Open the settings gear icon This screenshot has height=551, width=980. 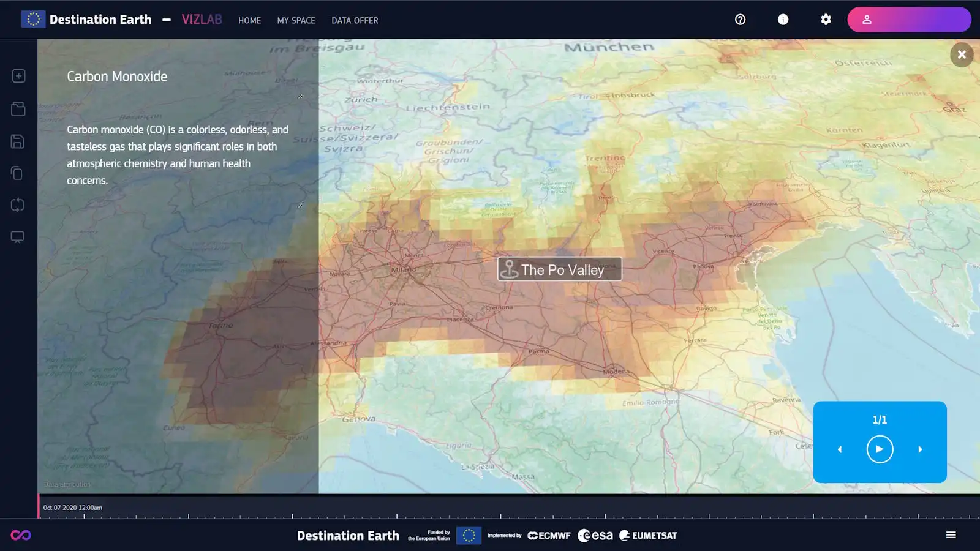coord(825,19)
